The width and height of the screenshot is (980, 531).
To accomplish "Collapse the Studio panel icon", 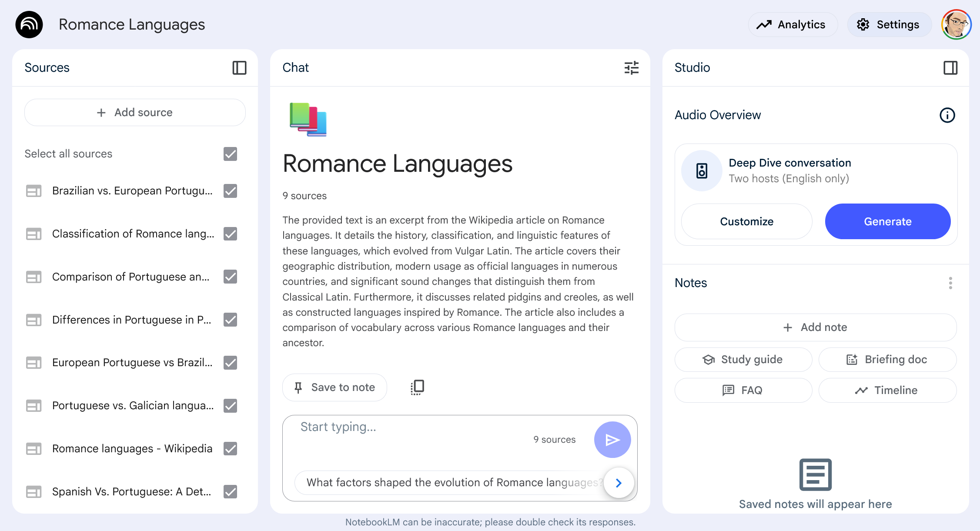I will (950, 68).
